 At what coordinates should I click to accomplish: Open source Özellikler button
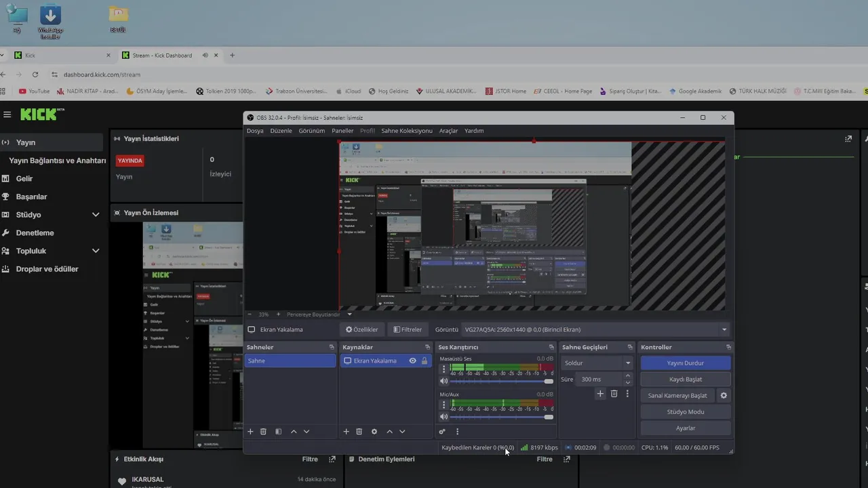pyautogui.click(x=361, y=329)
